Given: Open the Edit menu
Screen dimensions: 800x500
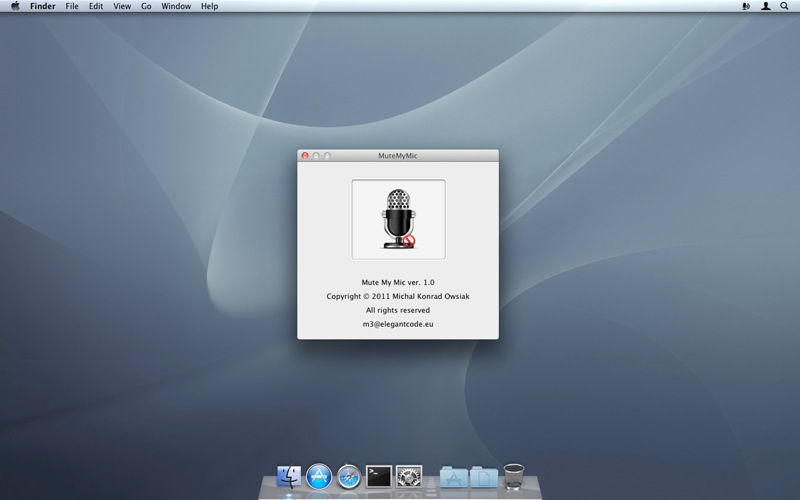Looking at the screenshot, I should click(x=96, y=6).
